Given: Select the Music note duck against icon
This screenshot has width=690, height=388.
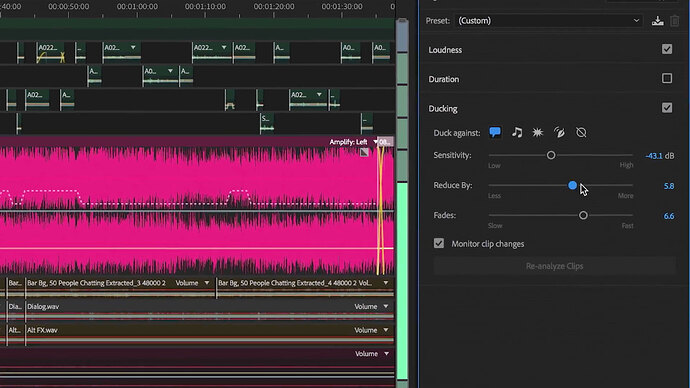Looking at the screenshot, I should 517,132.
